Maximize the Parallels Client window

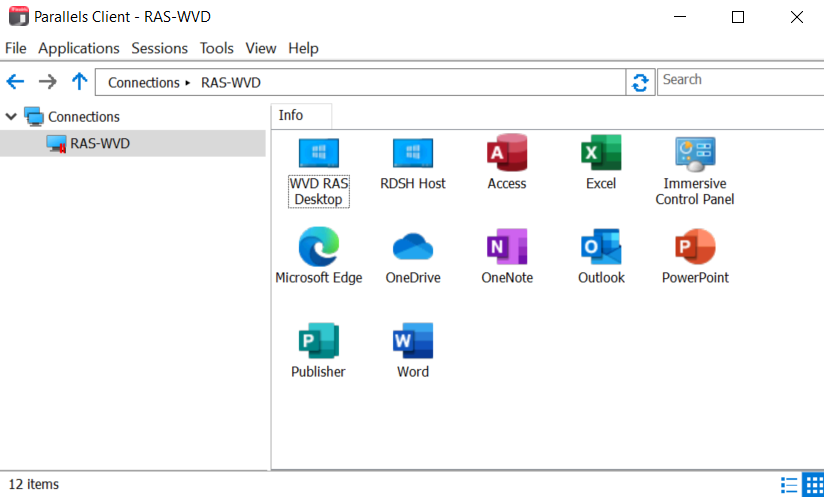pyautogui.click(x=738, y=17)
